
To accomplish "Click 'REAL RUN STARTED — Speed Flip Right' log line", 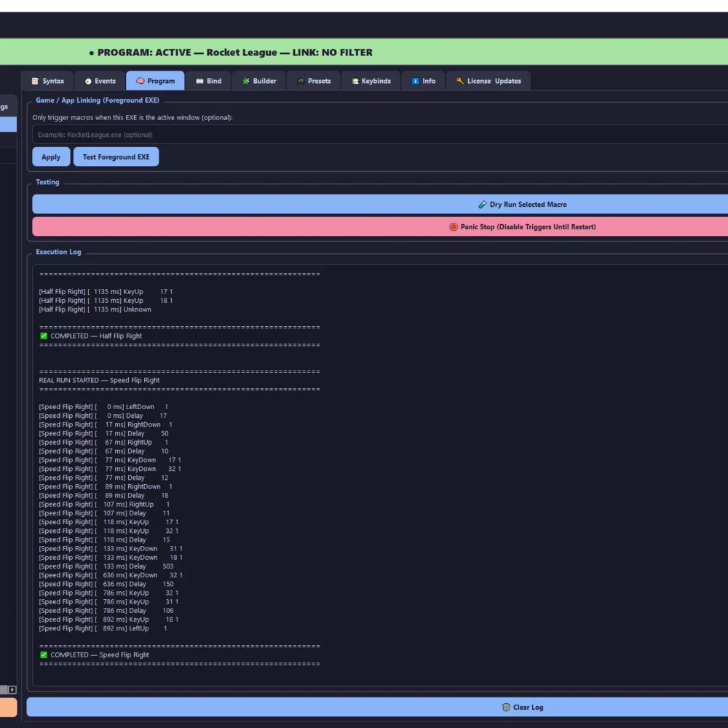I will click(99, 380).
